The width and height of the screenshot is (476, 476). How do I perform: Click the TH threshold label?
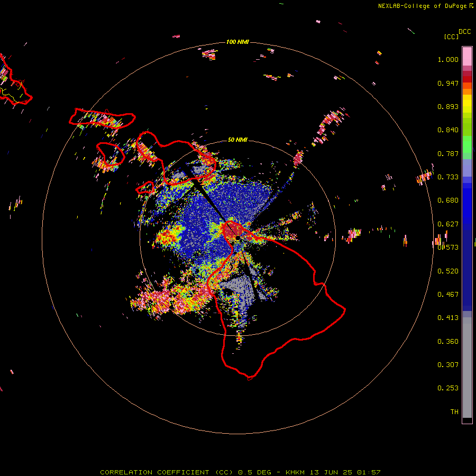pyautogui.click(x=454, y=412)
